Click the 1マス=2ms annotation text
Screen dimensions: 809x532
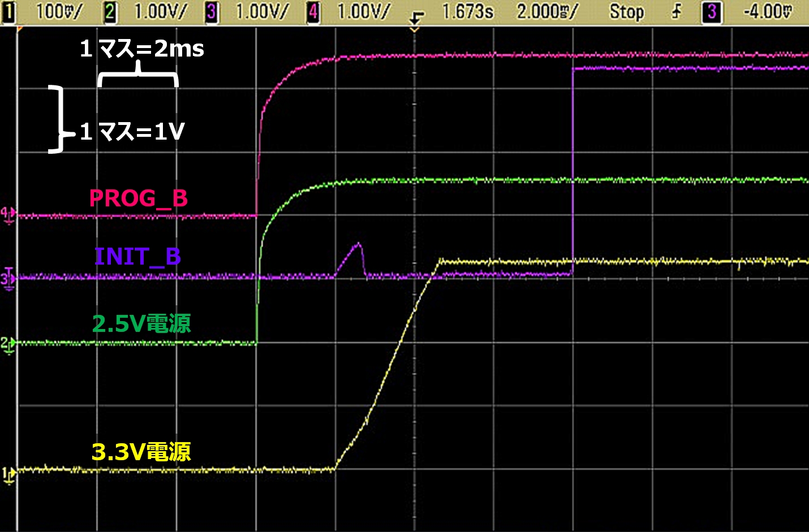click(141, 49)
